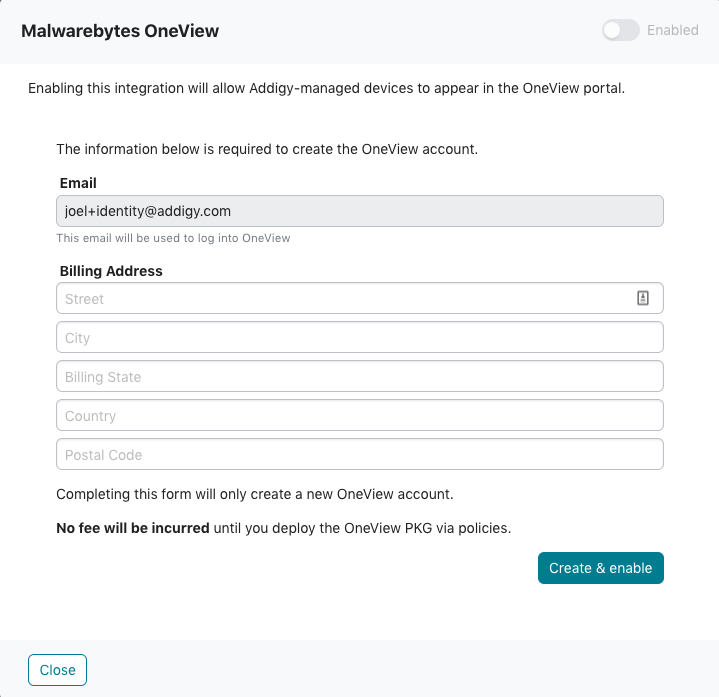Focus the disabled Email field
Image resolution: width=719 pixels, height=697 pixels.
tap(360, 211)
